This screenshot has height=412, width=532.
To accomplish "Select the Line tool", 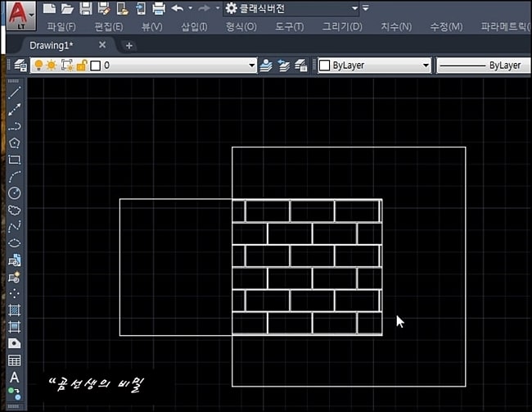I will (x=14, y=93).
